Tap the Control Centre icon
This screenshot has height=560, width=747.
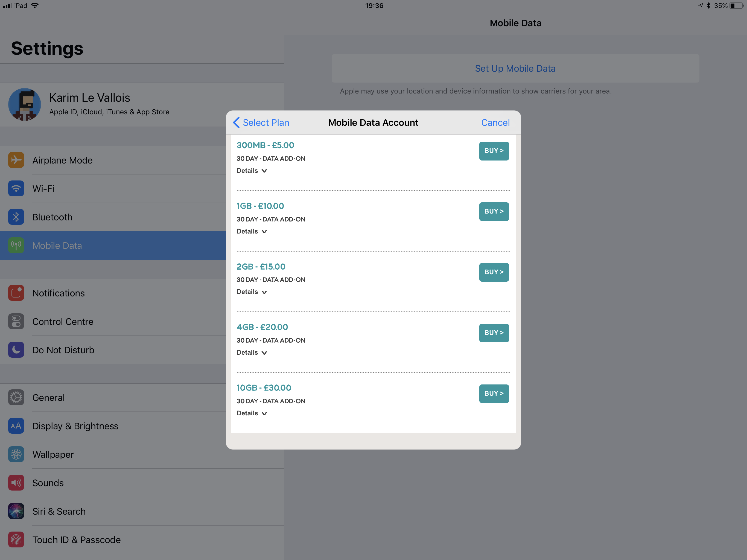[16, 322]
